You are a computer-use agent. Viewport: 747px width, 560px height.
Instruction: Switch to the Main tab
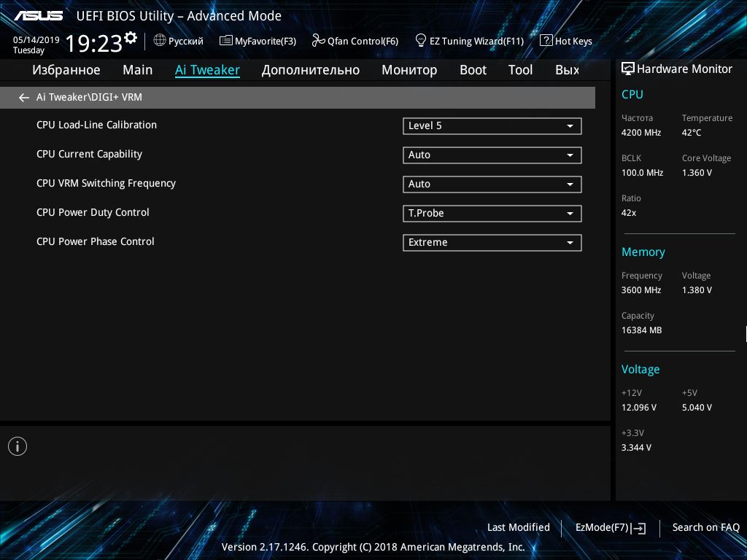[x=138, y=70]
